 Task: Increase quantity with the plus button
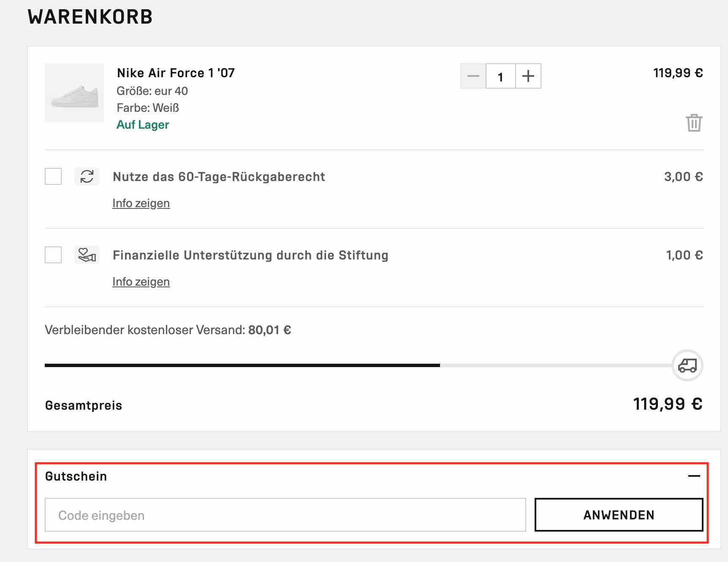point(528,76)
